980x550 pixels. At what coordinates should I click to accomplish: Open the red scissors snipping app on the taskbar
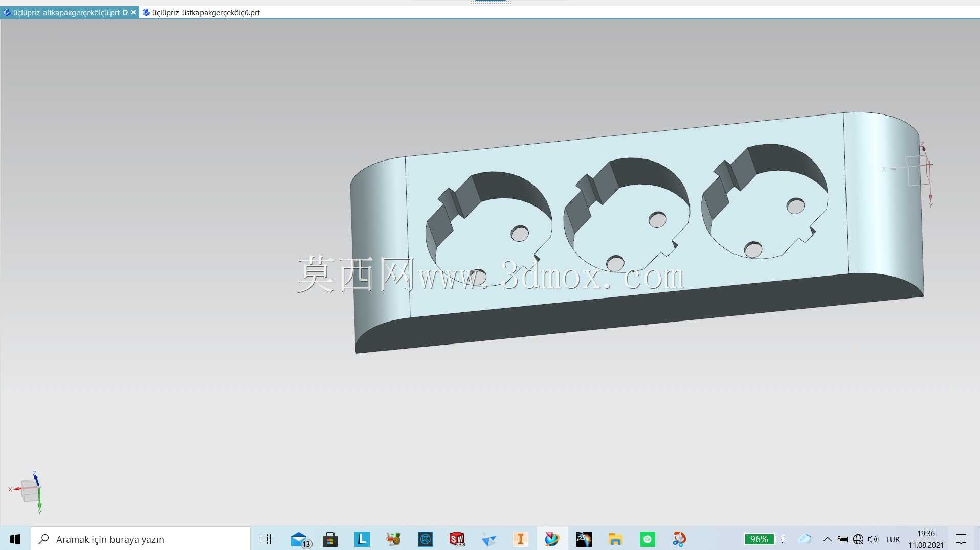point(679,539)
